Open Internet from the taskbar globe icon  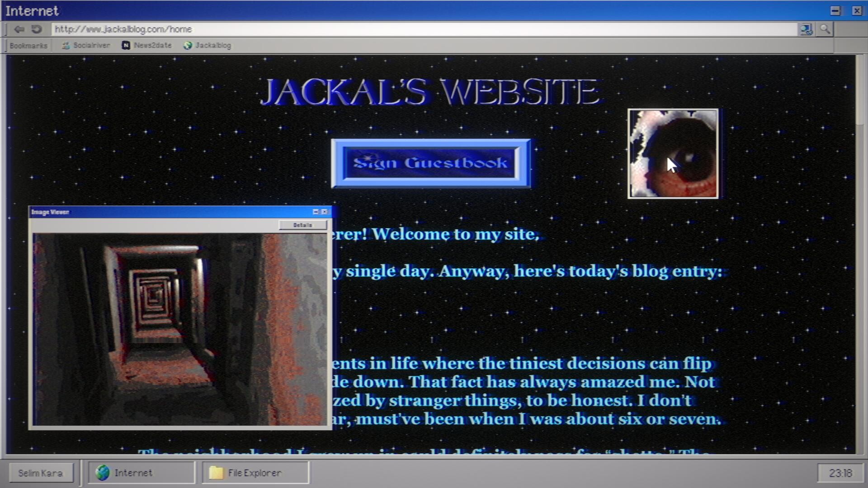[103, 473]
